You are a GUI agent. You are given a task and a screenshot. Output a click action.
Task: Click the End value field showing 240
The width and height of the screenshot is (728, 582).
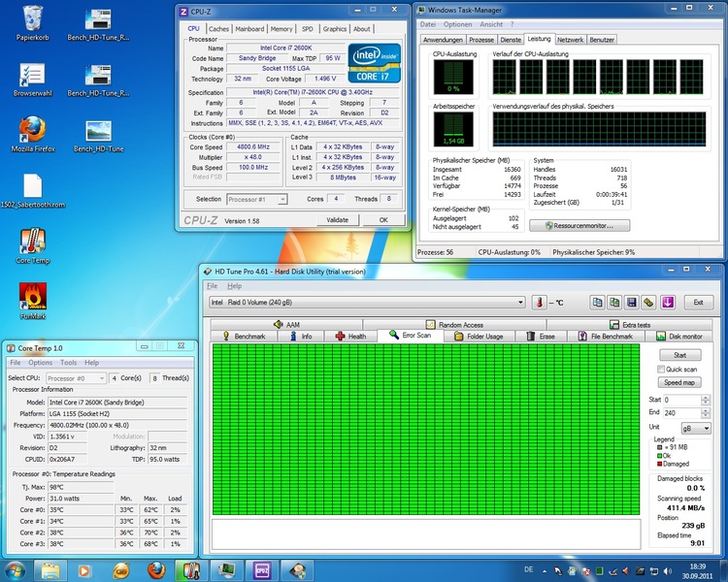coord(682,413)
